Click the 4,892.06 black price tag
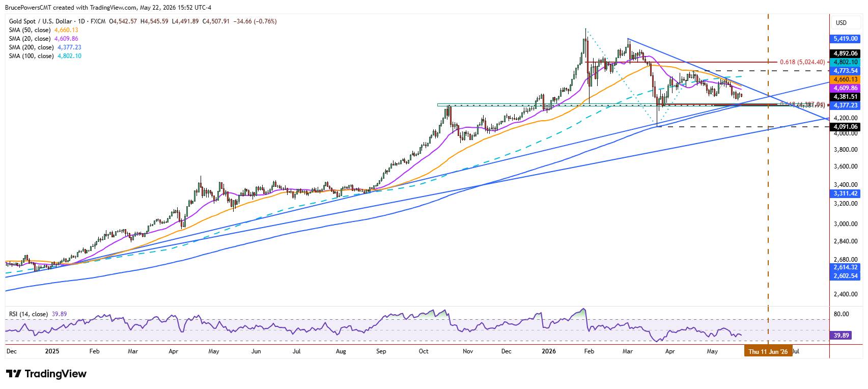This screenshot has width=868, height=389. point(846,53)
